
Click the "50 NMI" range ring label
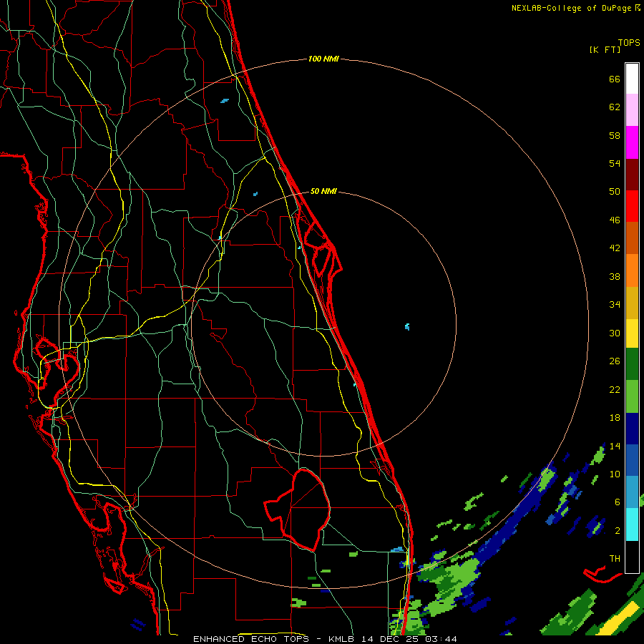(x=323, y=191)
